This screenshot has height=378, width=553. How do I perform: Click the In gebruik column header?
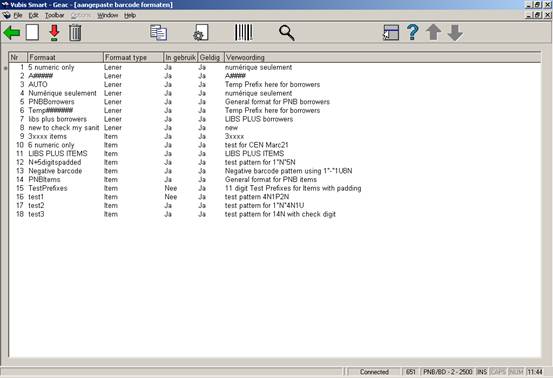(x=181, y=57)
